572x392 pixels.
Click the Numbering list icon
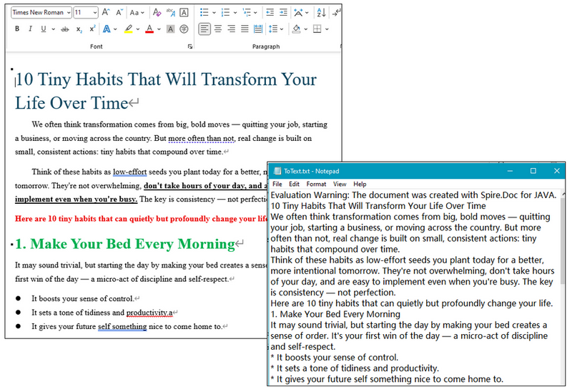tap(225, 12)
